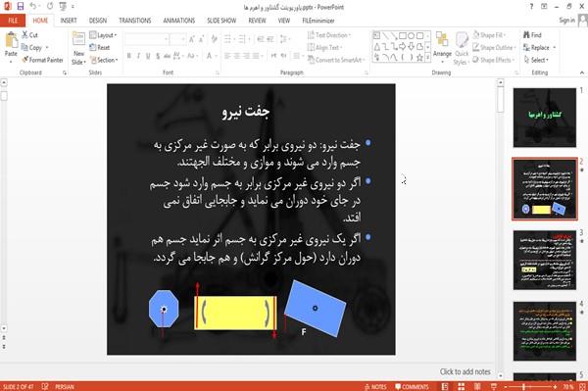
Task: Activate the Format Painter tool
Action: coord(42,60)
